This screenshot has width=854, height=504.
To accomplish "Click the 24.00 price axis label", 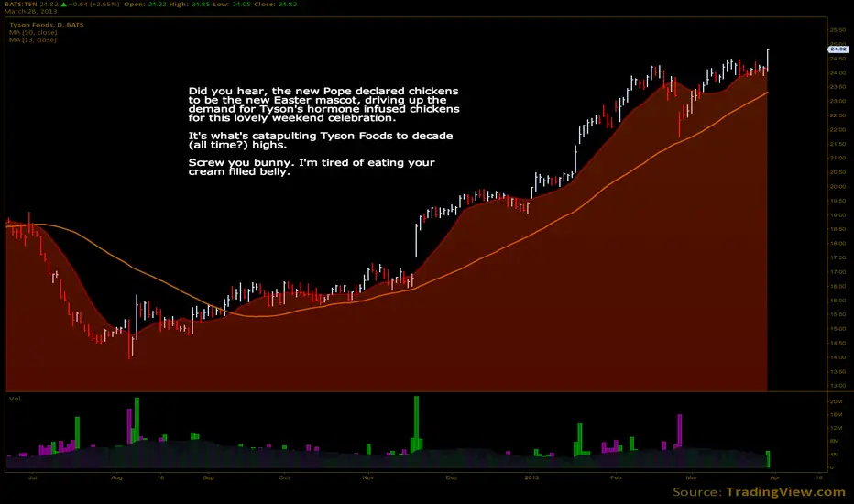I will [x=838, y=72].
